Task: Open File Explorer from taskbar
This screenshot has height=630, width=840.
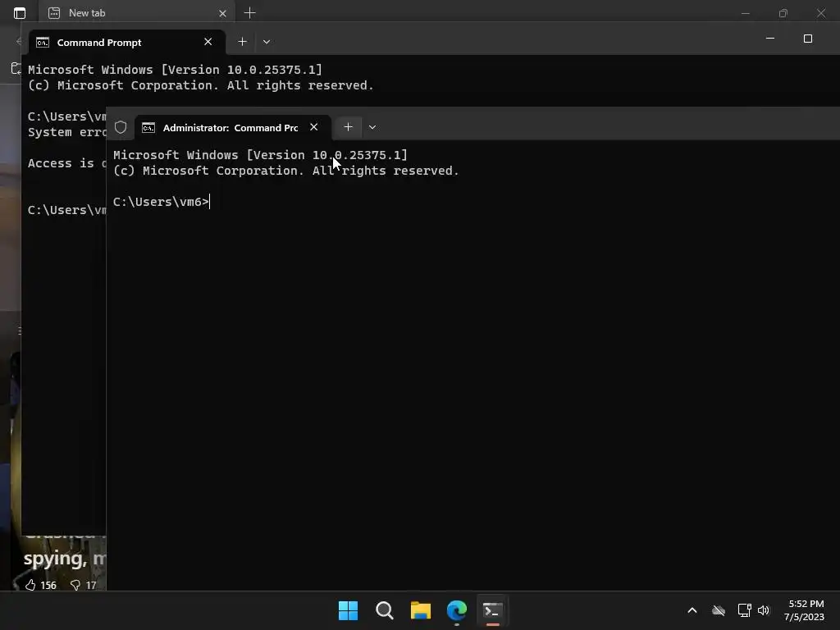Action: (x=421, y=610)
